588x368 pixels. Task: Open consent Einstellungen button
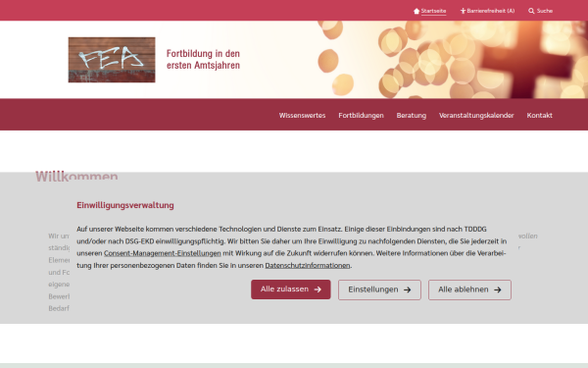(379, 289)
